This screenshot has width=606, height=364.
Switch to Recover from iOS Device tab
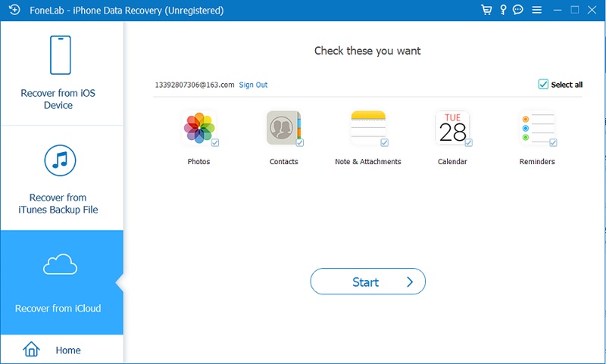coord(62,73)
